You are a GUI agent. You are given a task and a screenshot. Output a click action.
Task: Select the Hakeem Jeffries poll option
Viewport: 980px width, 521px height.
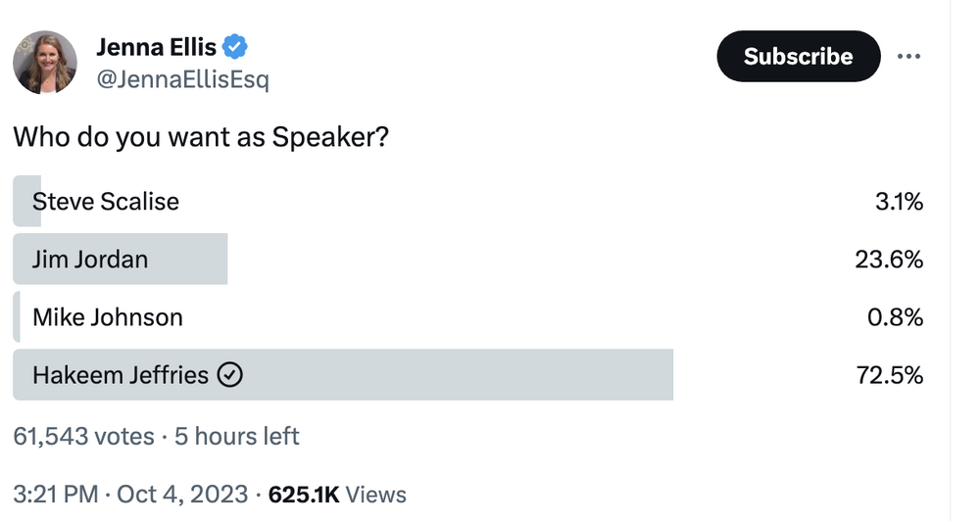point(121,375)
